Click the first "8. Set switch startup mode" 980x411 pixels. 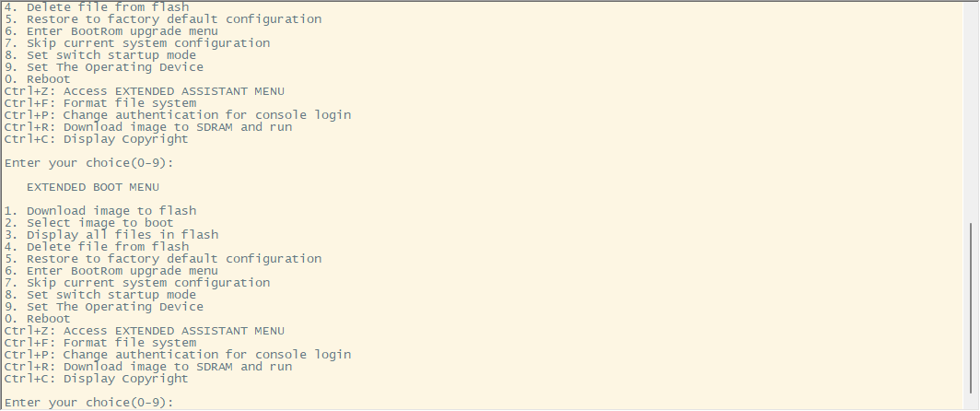[99, 55]
